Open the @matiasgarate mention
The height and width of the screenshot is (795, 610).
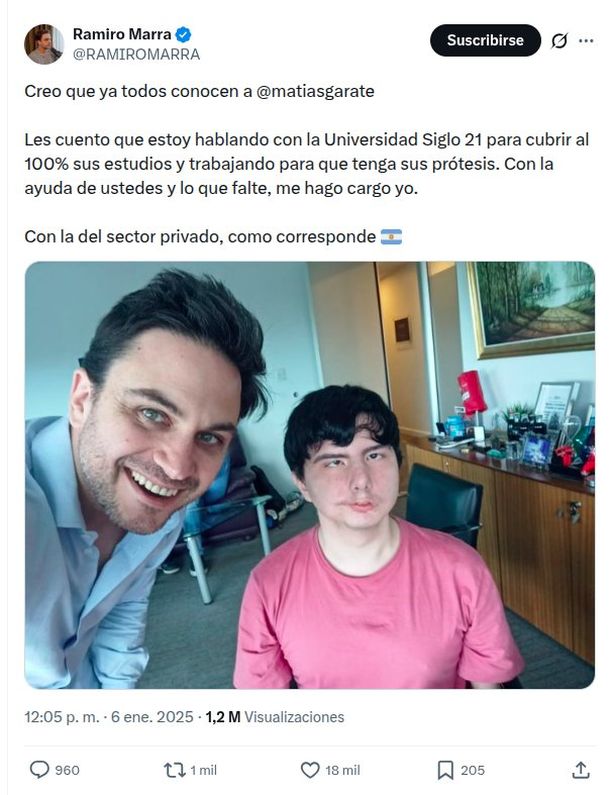coord(315,91)
